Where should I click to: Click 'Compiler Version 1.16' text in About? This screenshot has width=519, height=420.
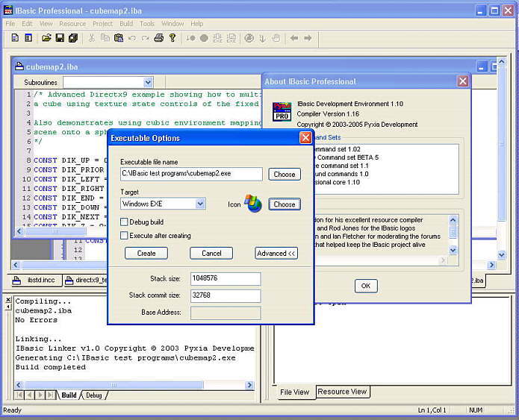point(328,114)
